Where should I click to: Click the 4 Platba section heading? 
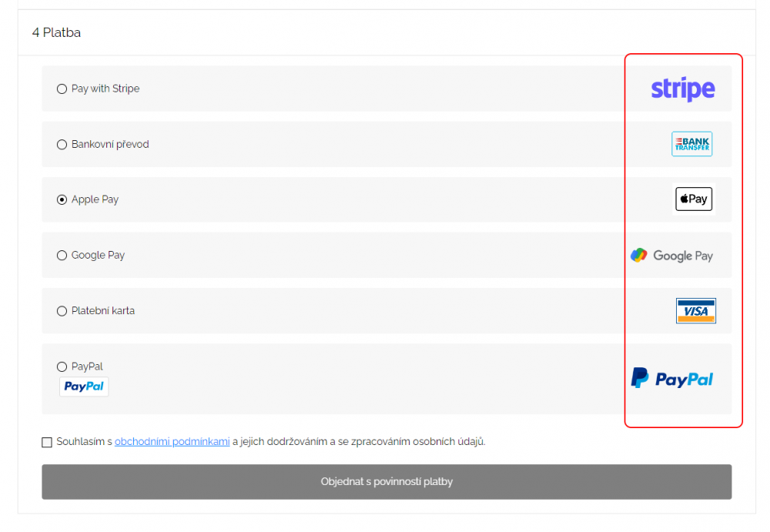pos(56,32)
